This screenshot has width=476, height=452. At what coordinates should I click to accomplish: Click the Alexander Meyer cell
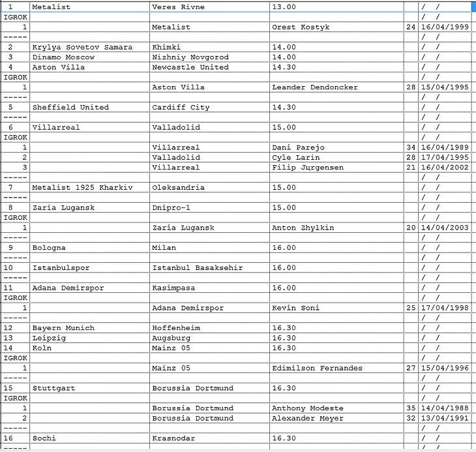(x=336, y=417)
